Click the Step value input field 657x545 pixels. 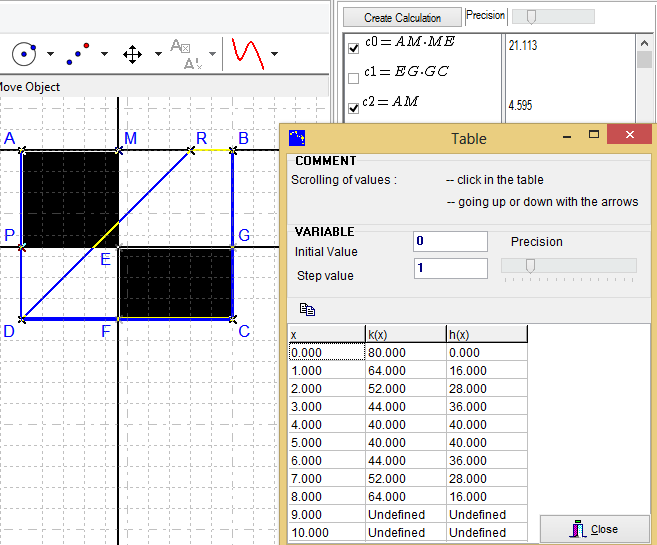(451, 268)
